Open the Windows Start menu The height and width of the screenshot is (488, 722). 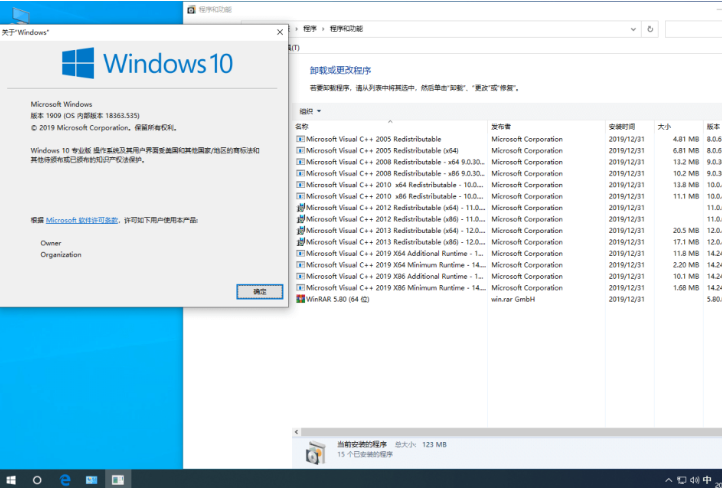pos(11,480)
